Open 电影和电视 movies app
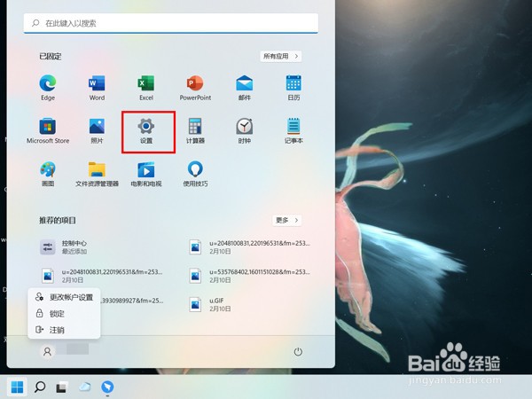The height and width of the screenshot is (399, 532). point(146,174)
